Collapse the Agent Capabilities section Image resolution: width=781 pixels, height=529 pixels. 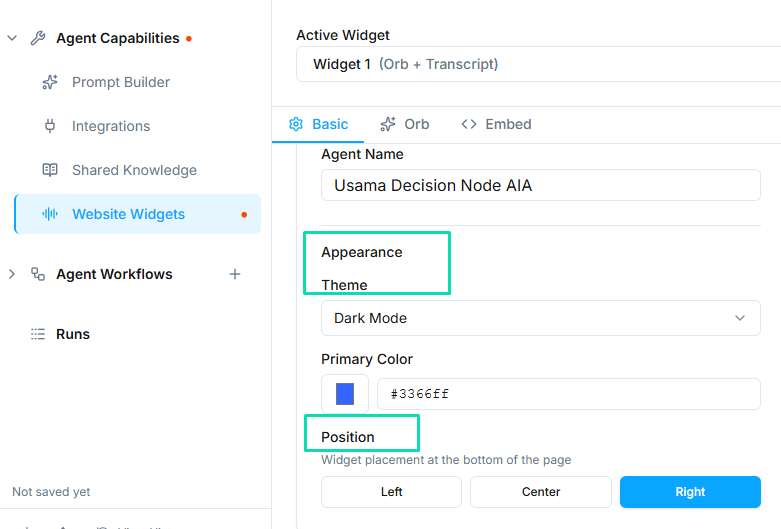point(12,38)
